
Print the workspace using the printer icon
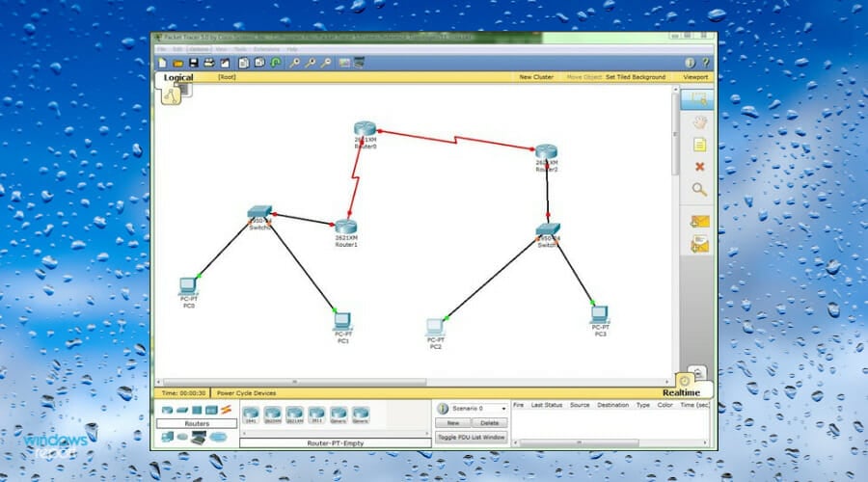click(208, 63)
